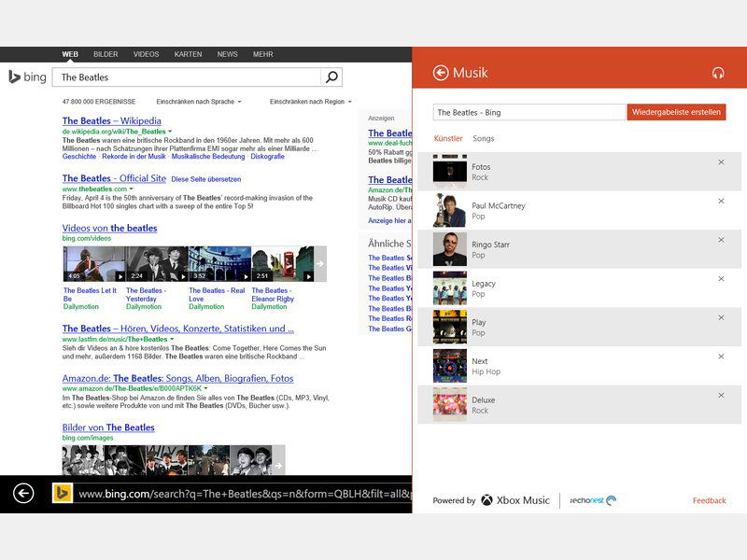
Task: Open Amazon.de The Beatles result
Action: (x=177, y=379)
